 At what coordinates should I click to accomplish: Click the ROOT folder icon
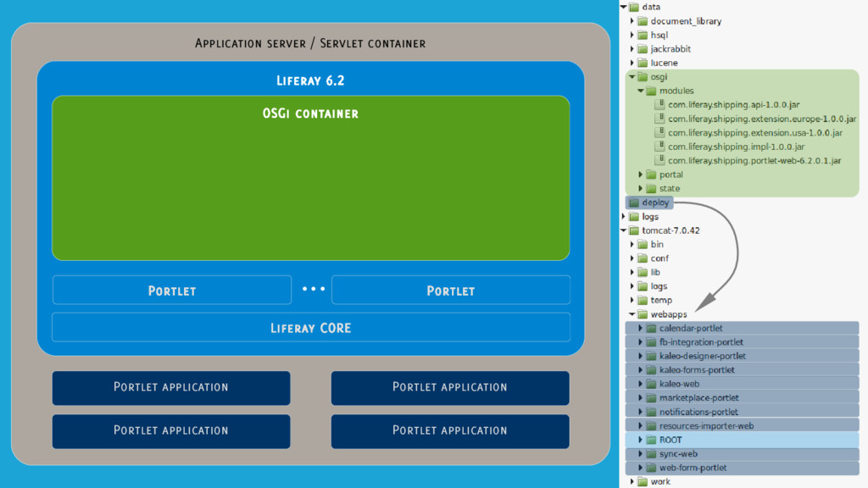point(651,440)
